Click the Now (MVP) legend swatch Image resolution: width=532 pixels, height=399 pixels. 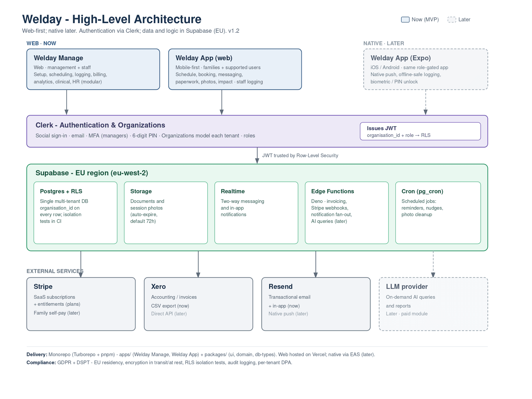405,20
